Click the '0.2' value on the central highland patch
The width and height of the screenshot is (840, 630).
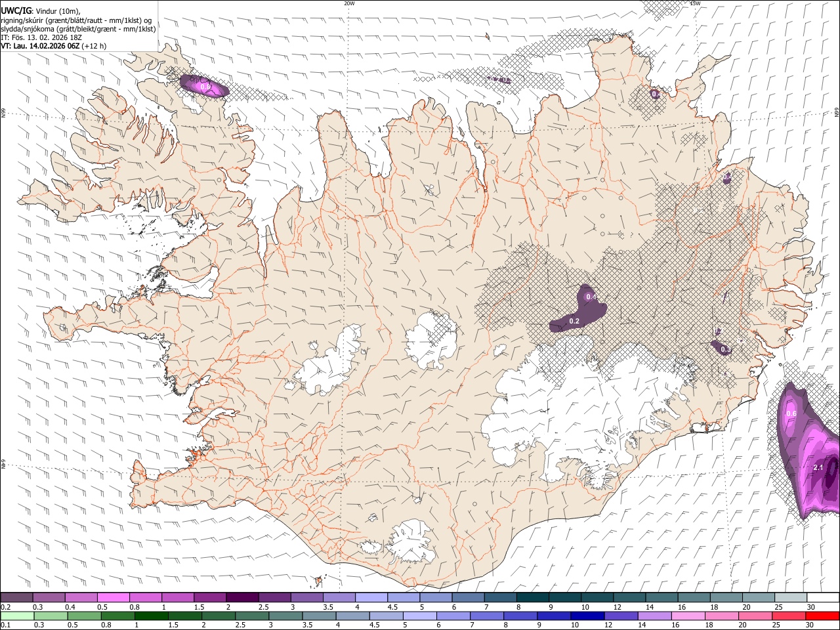(574, 321)
